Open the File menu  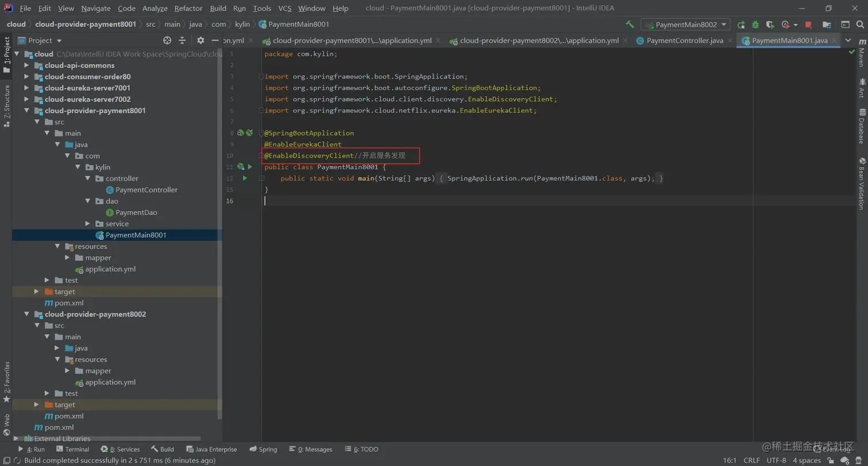pyautogui.click(x=25, y=8)
